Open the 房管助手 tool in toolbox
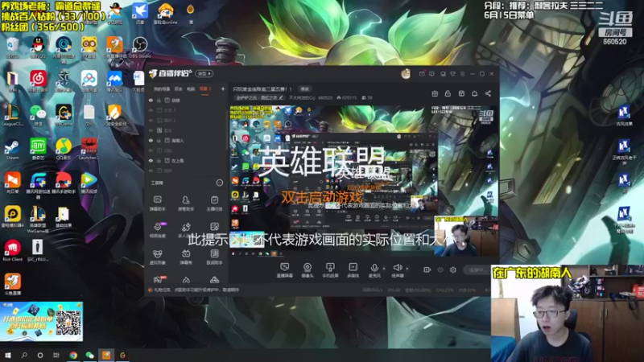 pos(186,204)
